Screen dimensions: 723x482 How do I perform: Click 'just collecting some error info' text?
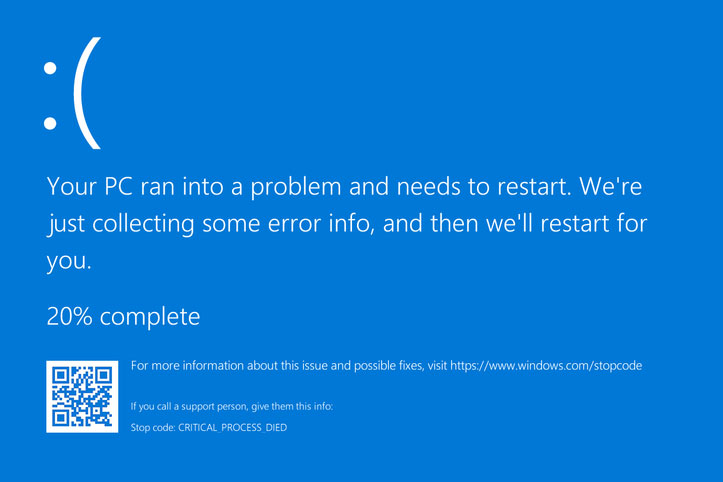pyautogui.click(x=209, y=225)
